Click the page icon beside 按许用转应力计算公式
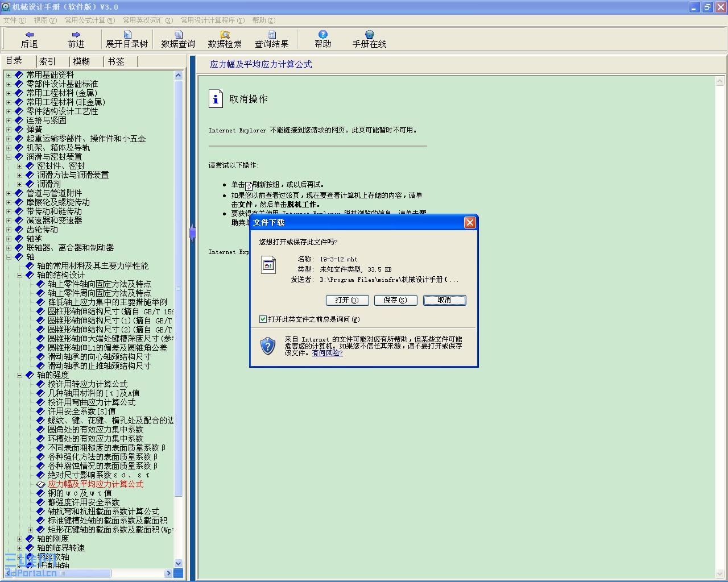The height and width of the screenshot is (582, 728). pyautogui.click(x=40, y=384)
